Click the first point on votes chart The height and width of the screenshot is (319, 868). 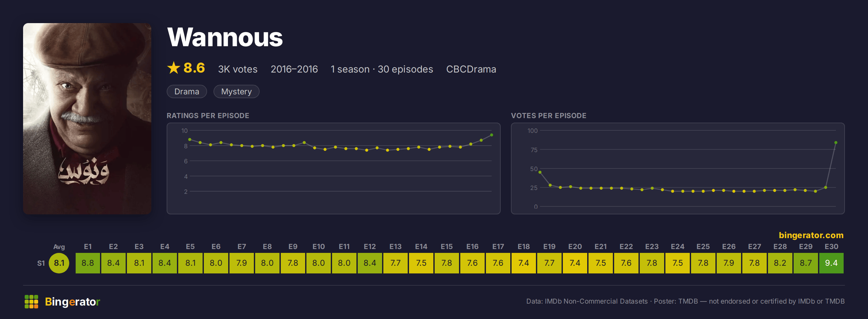coord(540,172)
